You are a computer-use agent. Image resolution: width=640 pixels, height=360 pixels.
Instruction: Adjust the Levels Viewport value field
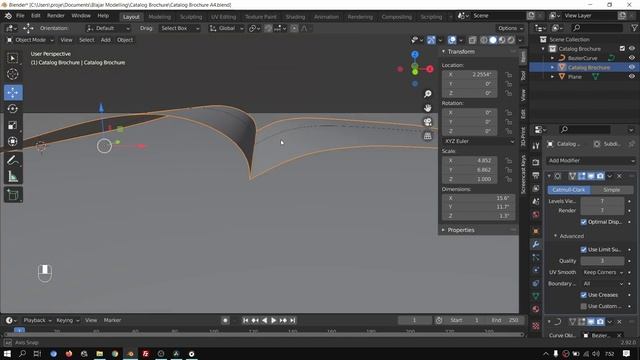pyautogui.click(x=602, y=201)
